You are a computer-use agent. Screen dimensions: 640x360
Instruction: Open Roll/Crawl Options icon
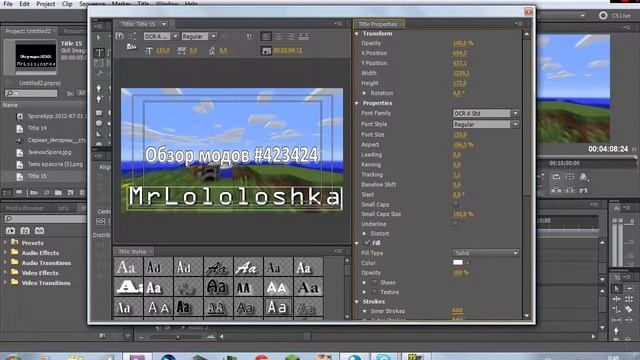132,36
